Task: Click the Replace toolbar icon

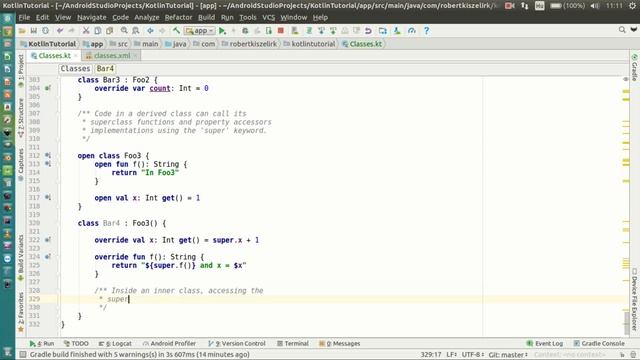Action: coord(136,31)
